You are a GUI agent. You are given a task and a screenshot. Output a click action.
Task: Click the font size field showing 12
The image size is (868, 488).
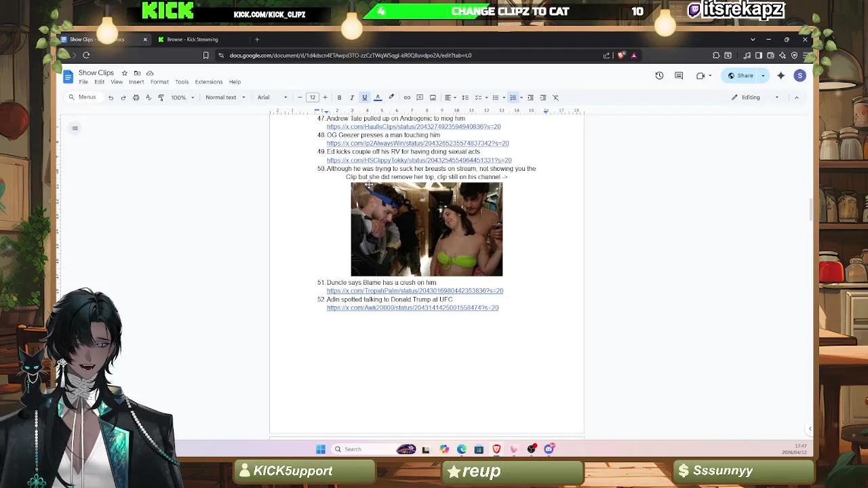tap(313, 98)
